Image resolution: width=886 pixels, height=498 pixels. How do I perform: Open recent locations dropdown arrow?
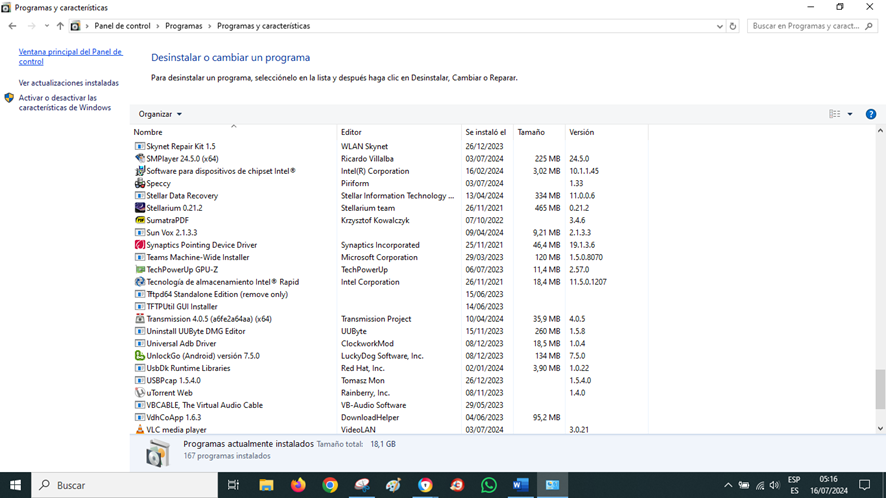pos(46,26)
